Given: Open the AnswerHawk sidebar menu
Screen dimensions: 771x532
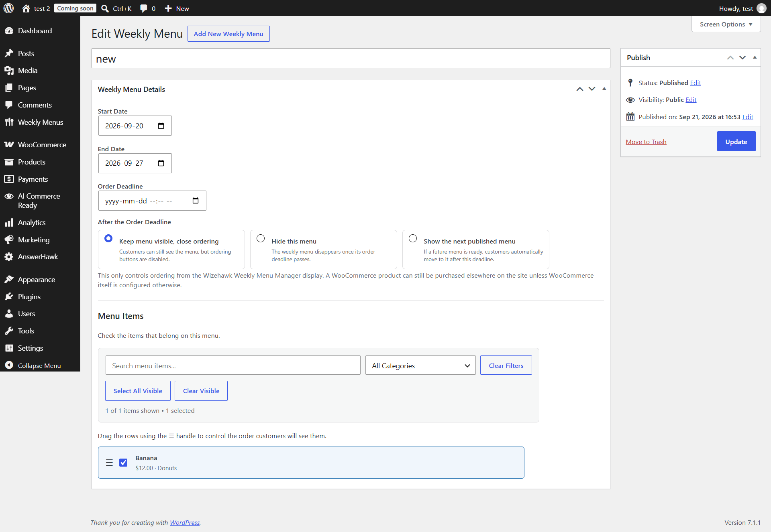Looking at the screenshot, I should tap(40, 257).
